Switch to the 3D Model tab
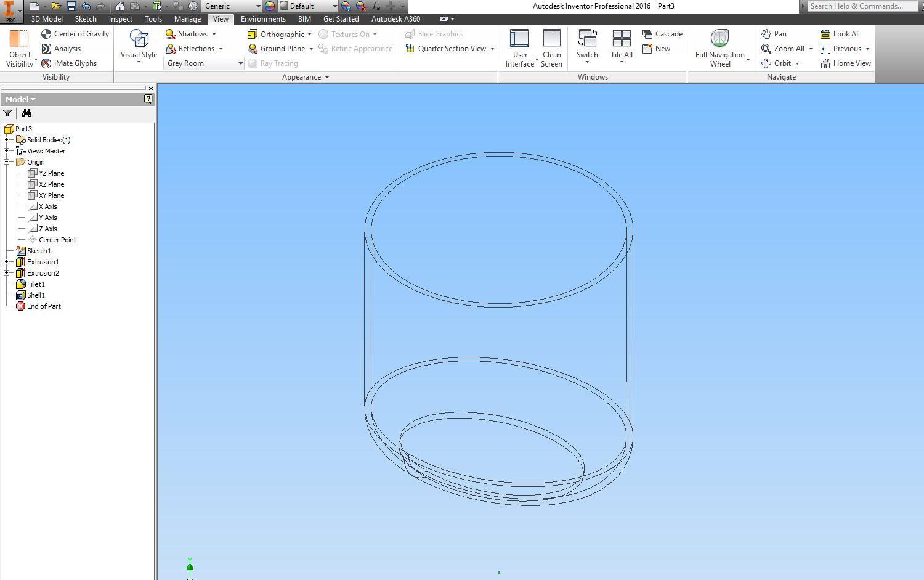Image resolution: width=924 pixels, height=580 pixels. click(47, 19)
